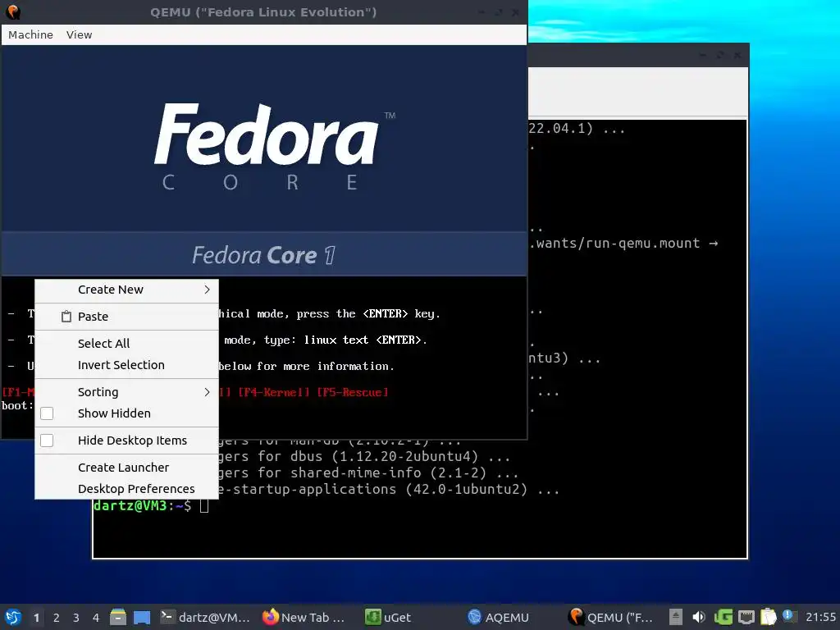840x630 pixels.
Task: Switch to the dartz@VM terminal taskbar entry
Action: (205, 617)
